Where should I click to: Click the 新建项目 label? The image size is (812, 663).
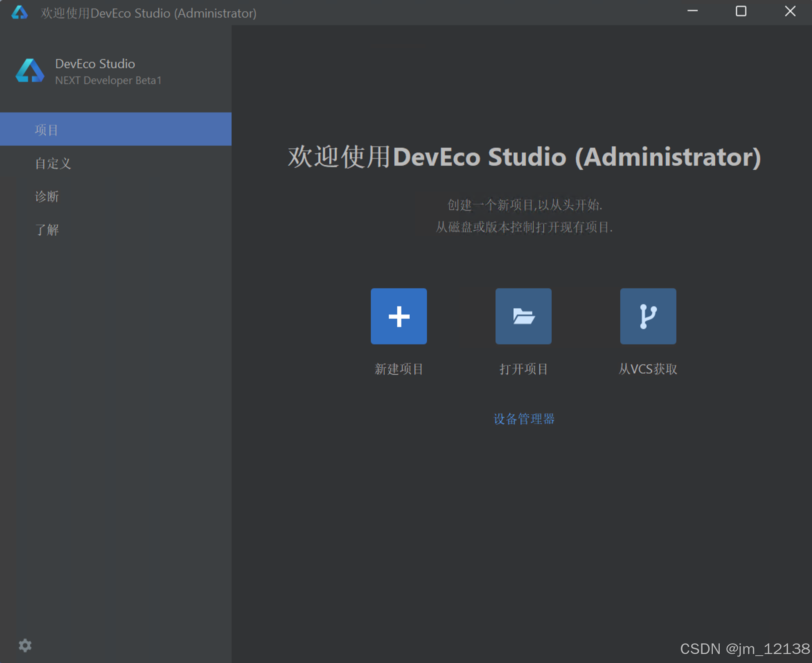coord(399,369)
